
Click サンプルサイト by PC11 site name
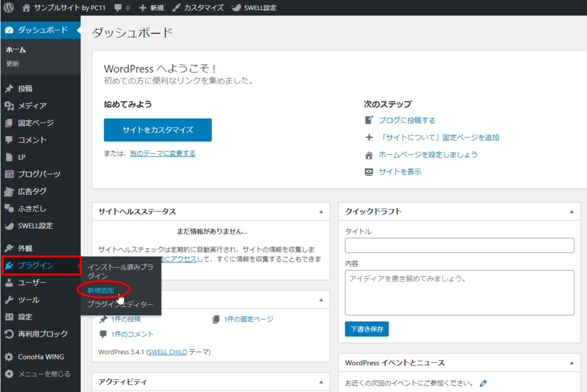(69, 8)
